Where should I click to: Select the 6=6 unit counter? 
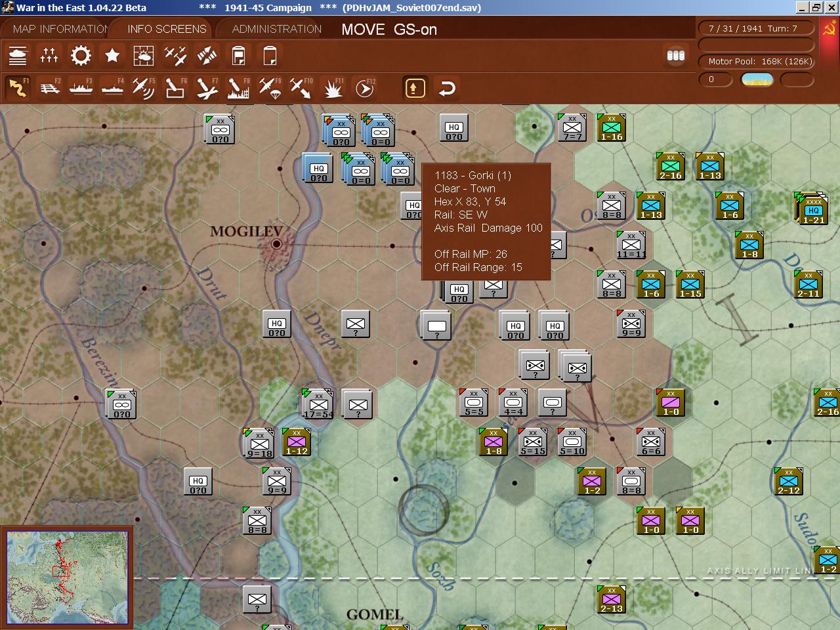coord(651,442)
